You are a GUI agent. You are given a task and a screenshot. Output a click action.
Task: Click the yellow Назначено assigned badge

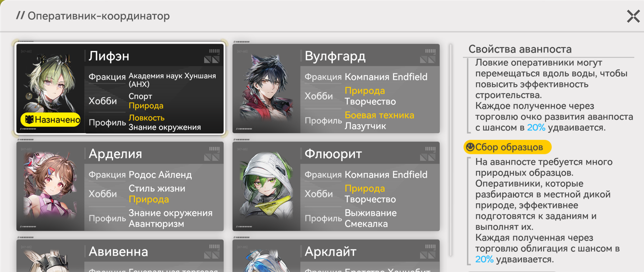point(51,119)
